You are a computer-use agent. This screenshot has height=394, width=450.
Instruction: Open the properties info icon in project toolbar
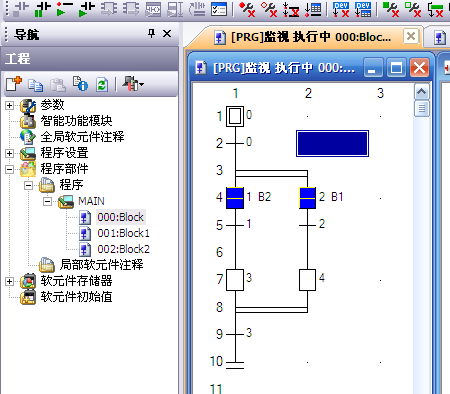(x=80, y=84)
